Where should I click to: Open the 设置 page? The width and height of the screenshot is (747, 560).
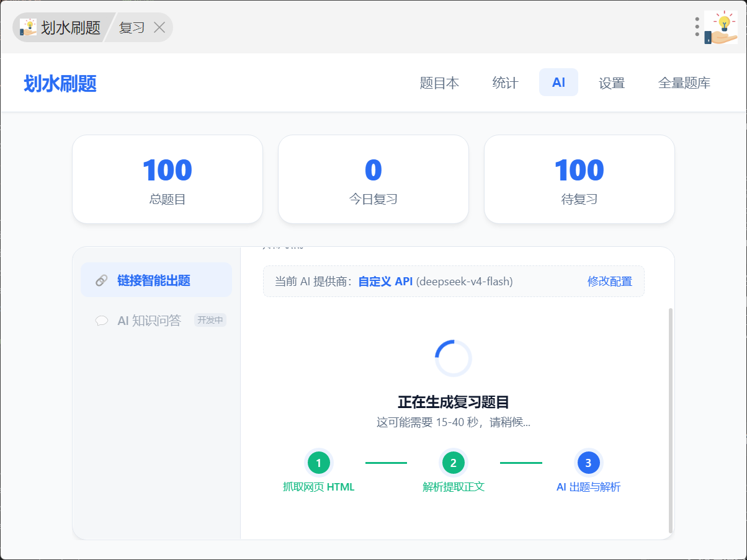[x=612, y=82]
